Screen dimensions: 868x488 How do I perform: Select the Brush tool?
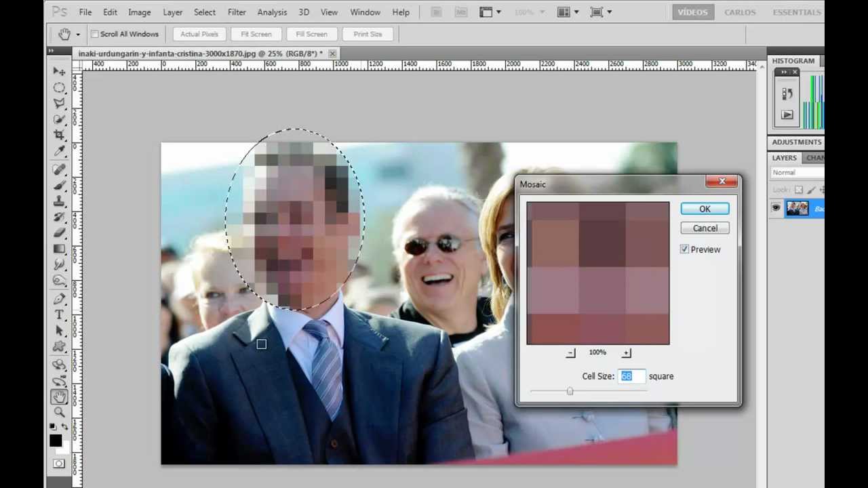[60, 185]
